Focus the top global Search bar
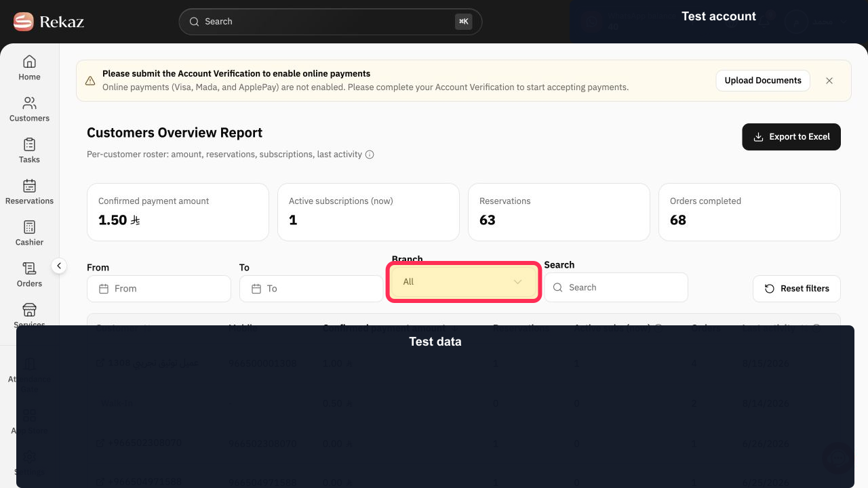868x488 pixels. (x=330, y=22)
